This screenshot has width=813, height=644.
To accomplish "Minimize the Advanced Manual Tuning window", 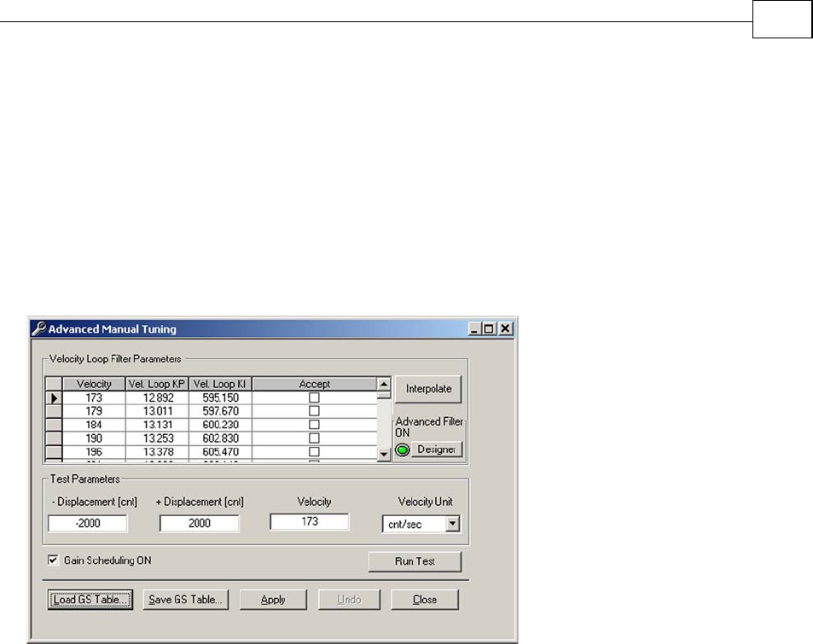I will 474,328.
